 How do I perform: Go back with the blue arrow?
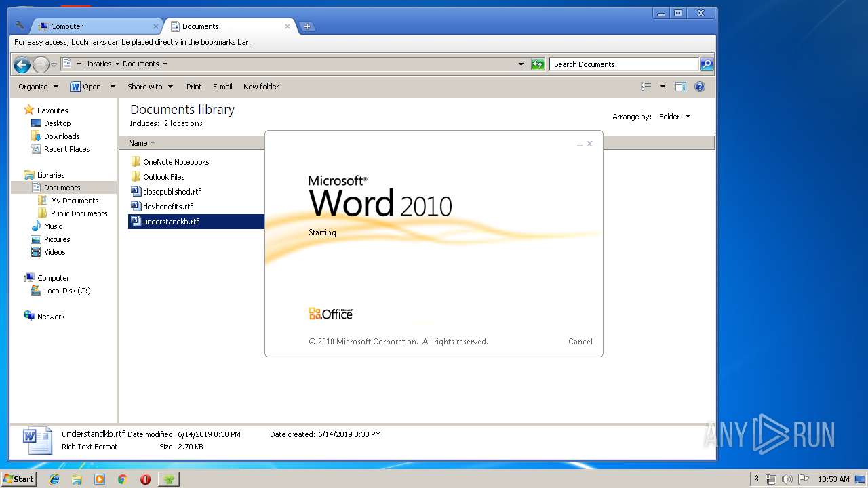point(22,64)
